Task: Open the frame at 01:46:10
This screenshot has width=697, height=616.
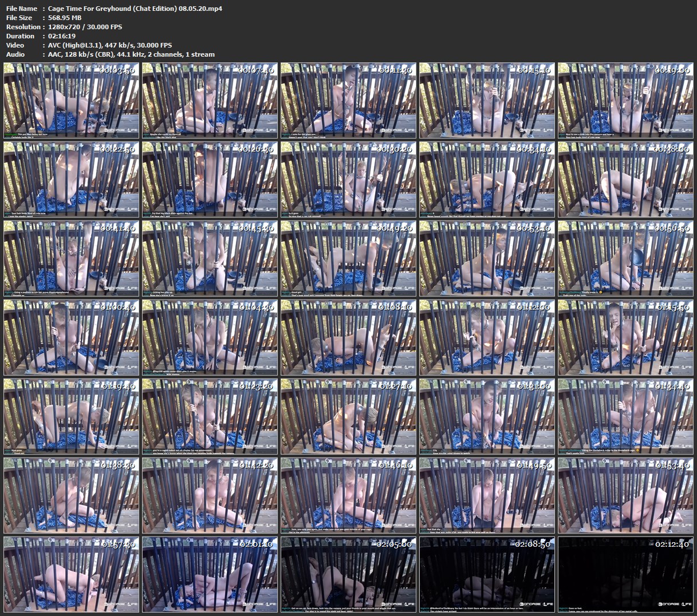Action: pyautogui.click(x=348, y=495)
